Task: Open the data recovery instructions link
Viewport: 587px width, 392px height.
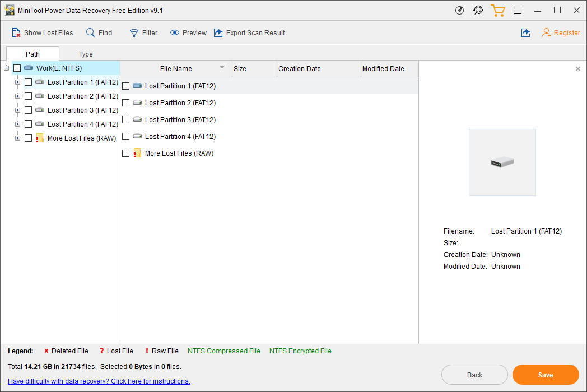Action: [99, 381]
